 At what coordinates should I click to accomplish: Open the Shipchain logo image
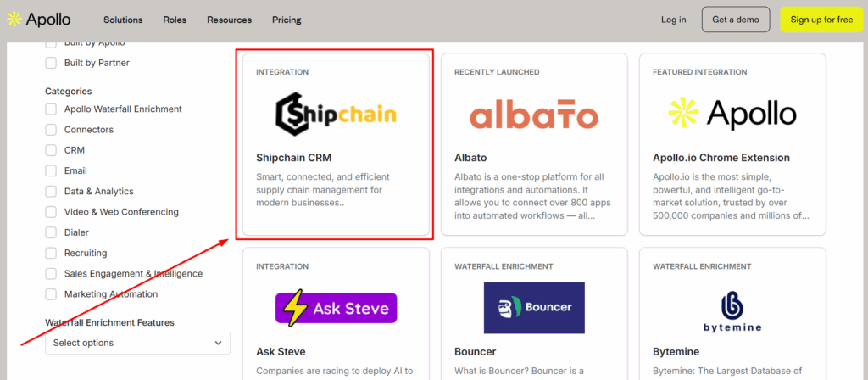coord(336,115)
